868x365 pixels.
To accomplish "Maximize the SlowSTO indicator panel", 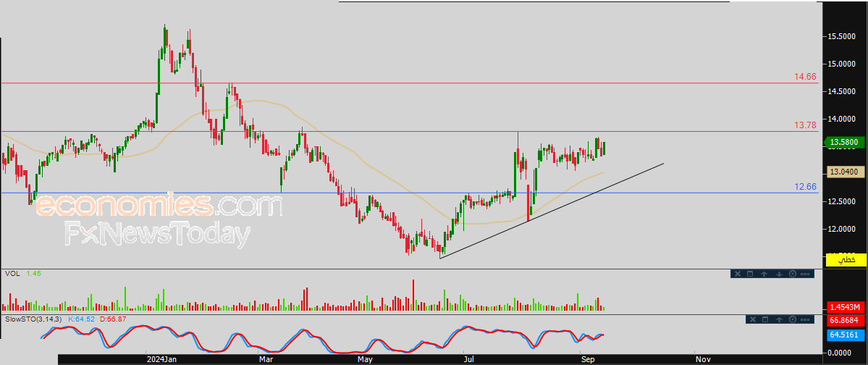I will (x=766, y=319).
